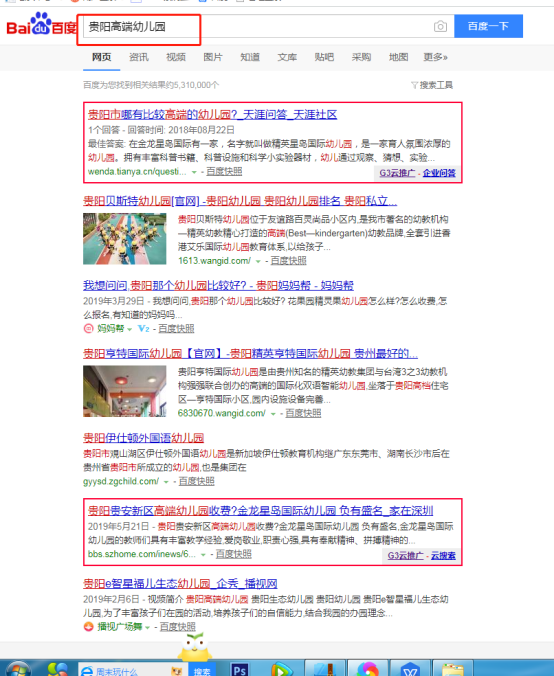Open result 贵阳享特国际幼儿园【官网】

click(x=250, y=354)
